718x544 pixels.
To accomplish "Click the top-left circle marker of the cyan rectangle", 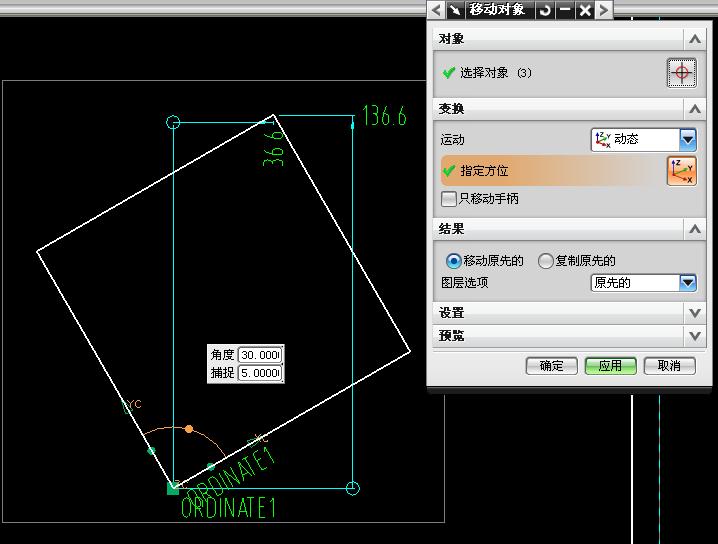I will tap(173, 122).
